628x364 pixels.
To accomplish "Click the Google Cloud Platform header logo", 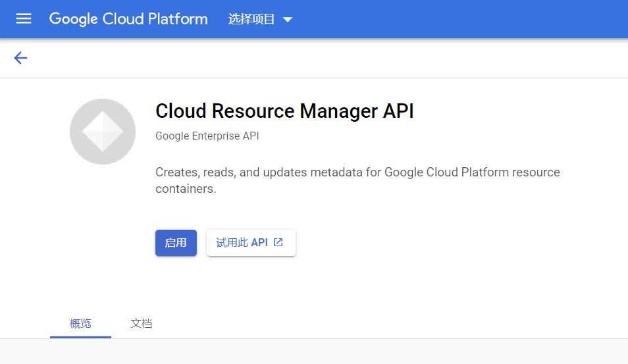I will pos(128,19).
